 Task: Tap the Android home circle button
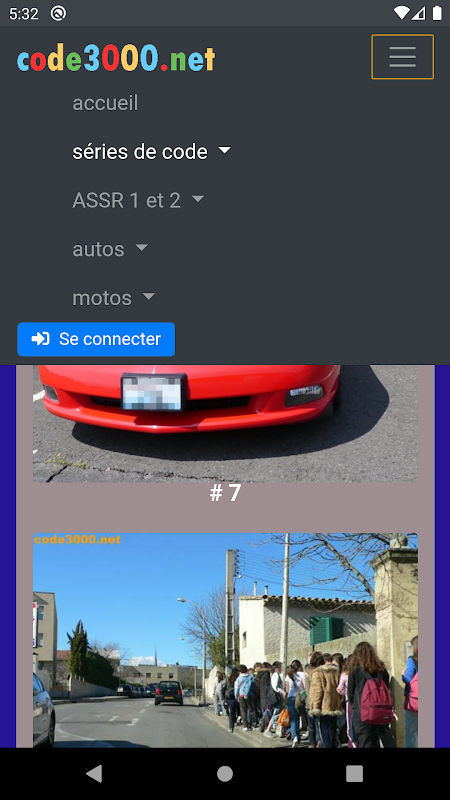(225, 773)
